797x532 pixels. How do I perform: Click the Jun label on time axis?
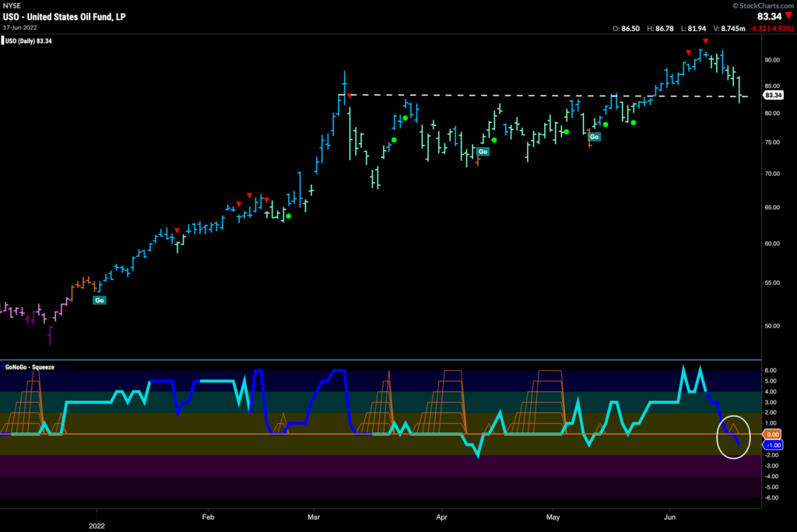point(670,517)
